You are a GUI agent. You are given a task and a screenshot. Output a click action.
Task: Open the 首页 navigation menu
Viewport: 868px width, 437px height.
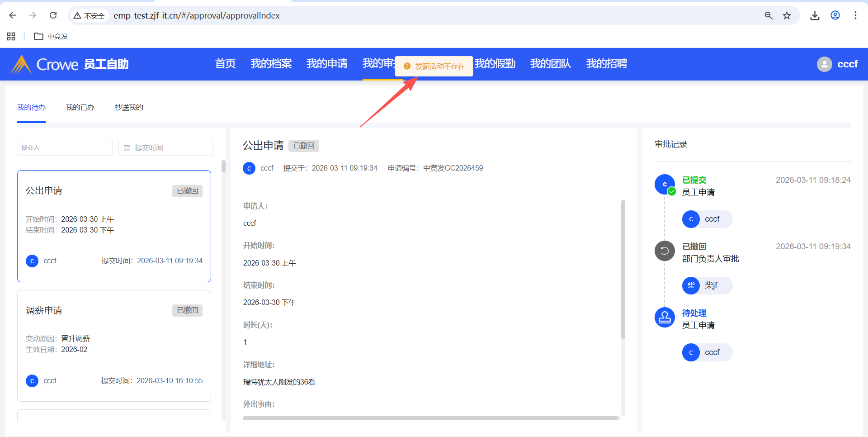(x=226, y=64)
